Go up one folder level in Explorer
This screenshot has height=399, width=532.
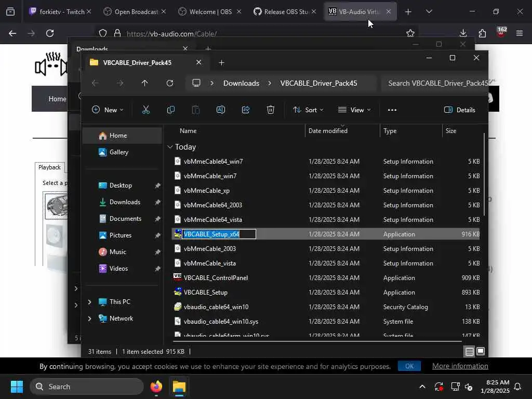pyautogui.click(x=144, y=83)
